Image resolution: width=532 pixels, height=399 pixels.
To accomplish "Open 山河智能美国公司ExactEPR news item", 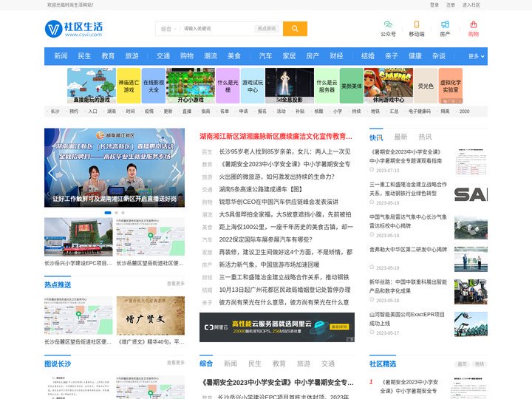I will pos(407,318).
